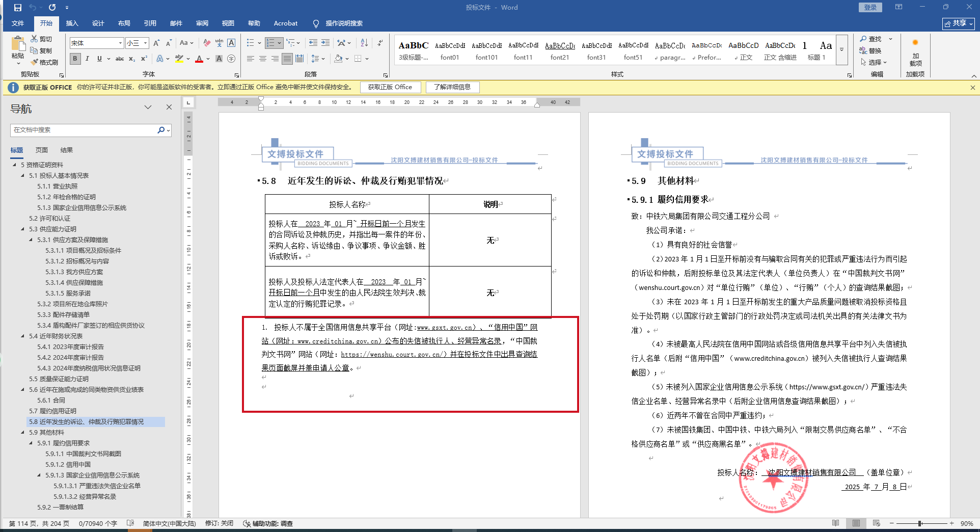The image size is (980, 532).
Task: Clear all formatting with eraser icon
Action: click(206, 43)
